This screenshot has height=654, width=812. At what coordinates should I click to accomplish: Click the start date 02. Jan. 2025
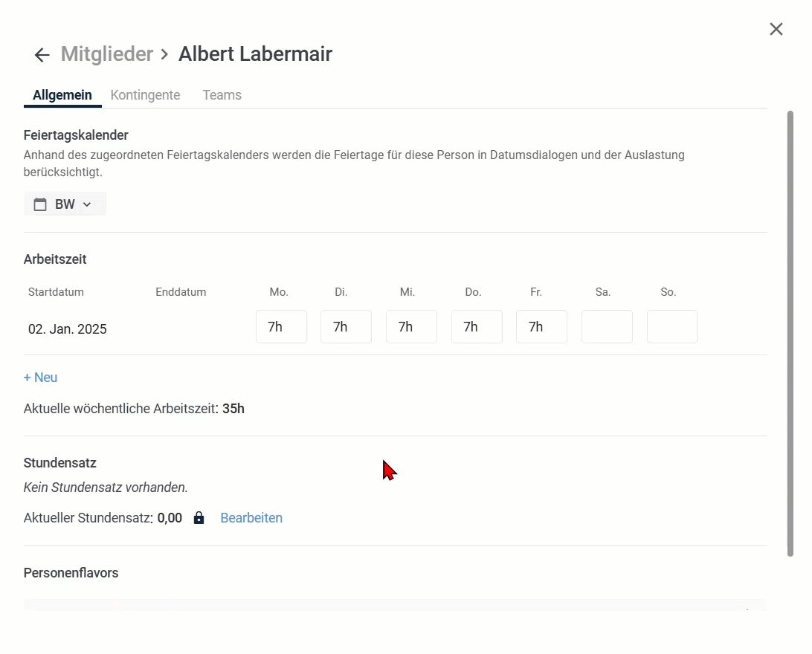[68, 329]
